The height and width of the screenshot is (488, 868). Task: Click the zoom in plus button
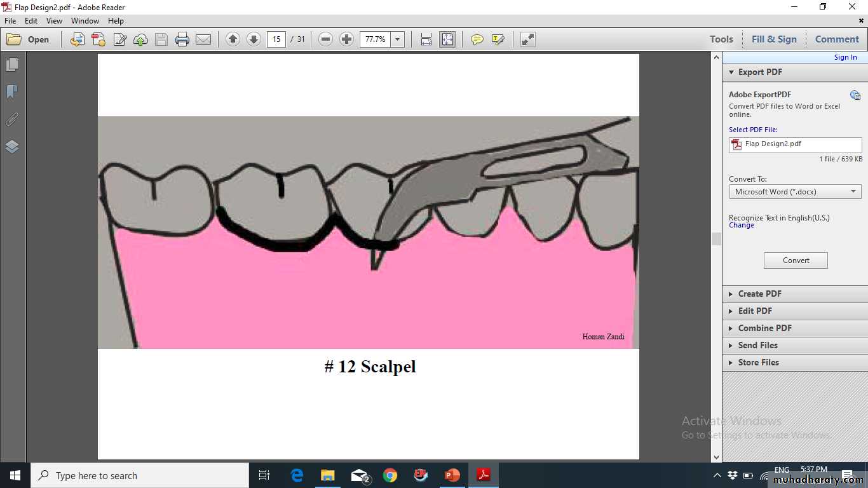click(346, 39)
